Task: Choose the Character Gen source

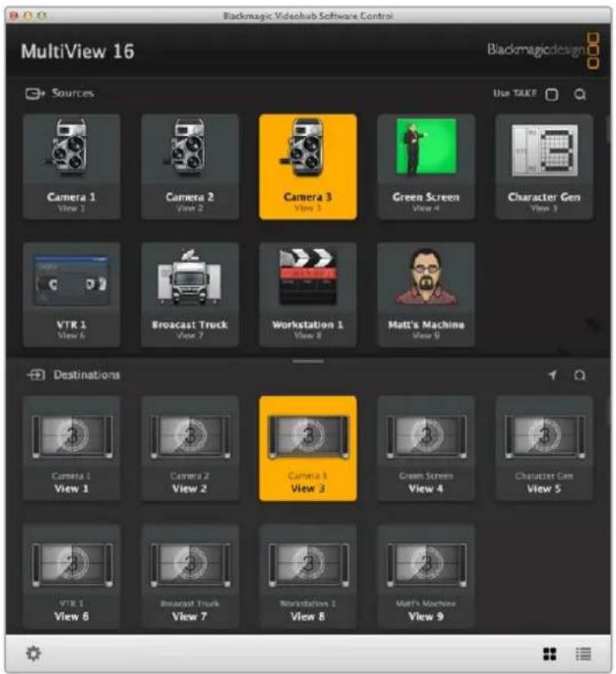Action: (x=544, y=167)
